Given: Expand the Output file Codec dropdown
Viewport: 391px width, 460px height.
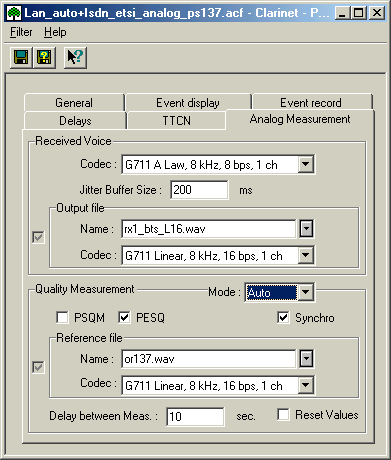Looking at the screenshot, I should coord(306,256).
